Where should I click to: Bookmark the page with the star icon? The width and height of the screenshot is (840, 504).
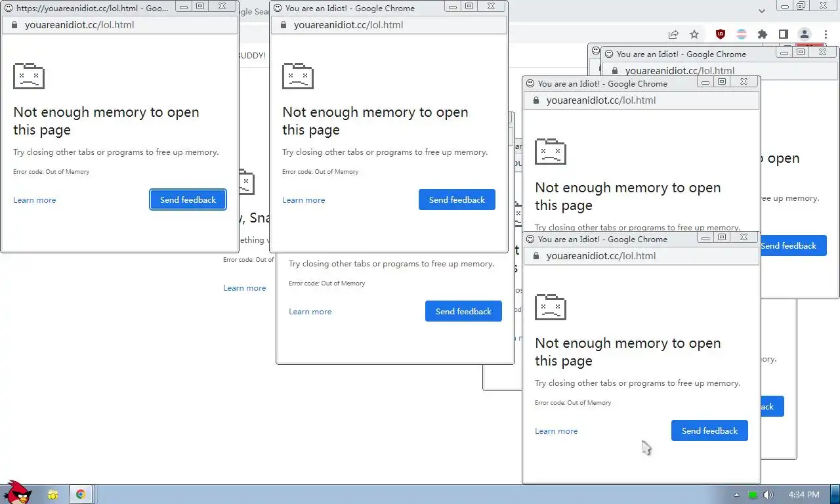click(x=694, y=34)
